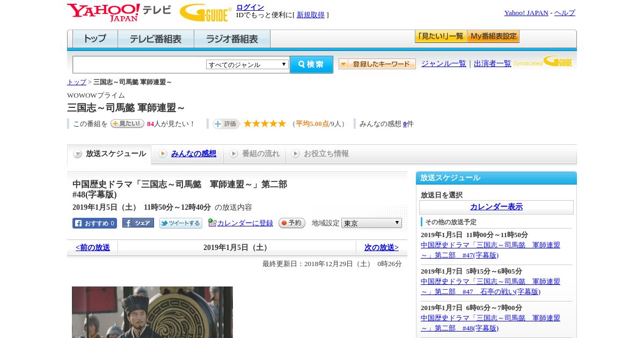Click the トップ breadcrumb link
Screen dimensions: 644x338
[77, 82]
